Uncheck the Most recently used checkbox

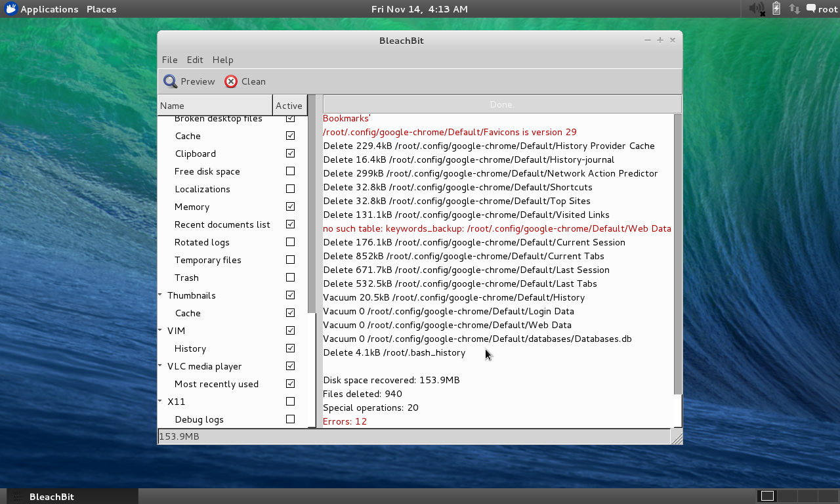290,383
